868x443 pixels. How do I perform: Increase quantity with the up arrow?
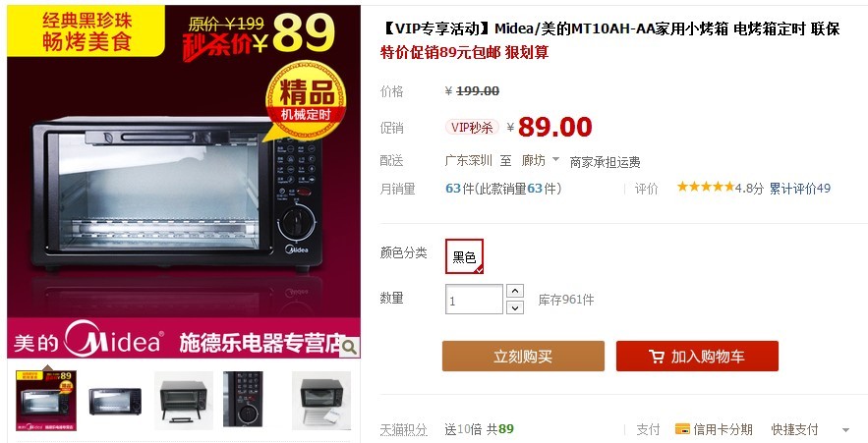515,291
